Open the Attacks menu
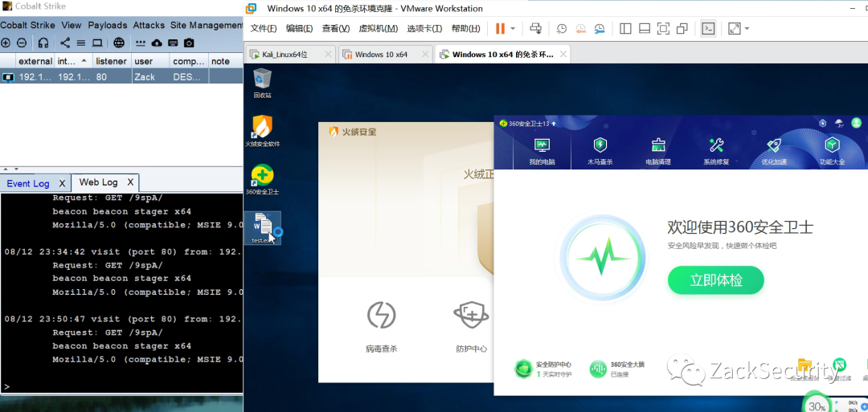This screenshot has height=412, width=868. (x=149, y=25)
